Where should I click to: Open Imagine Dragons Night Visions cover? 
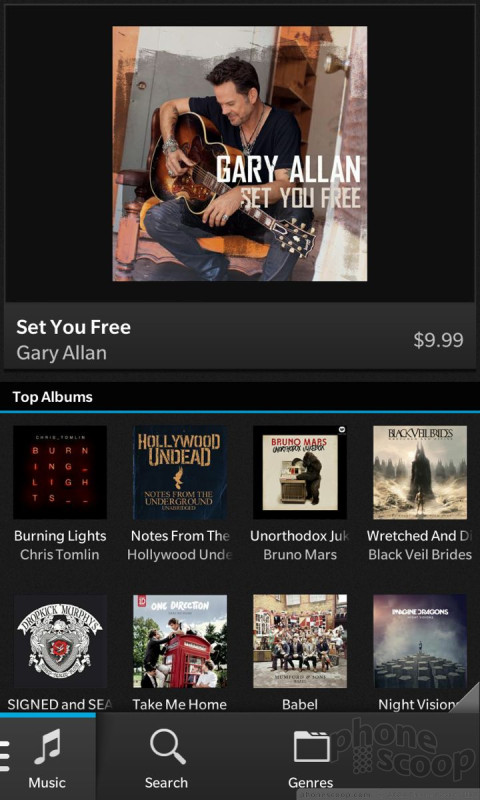(420, 641)
